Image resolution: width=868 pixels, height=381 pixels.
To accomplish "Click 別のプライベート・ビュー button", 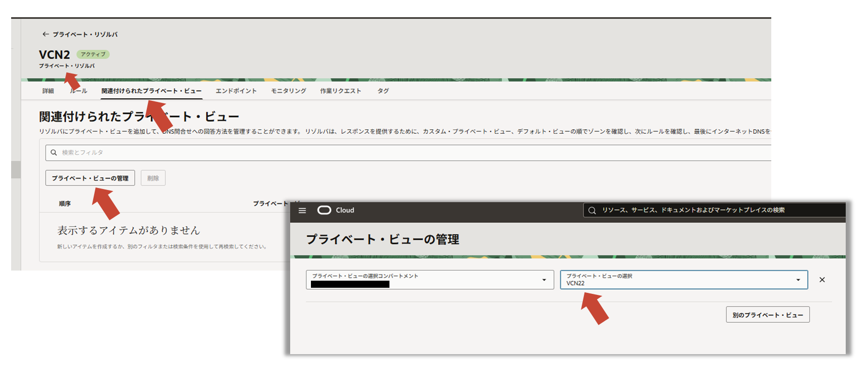I will coord(768,315).
